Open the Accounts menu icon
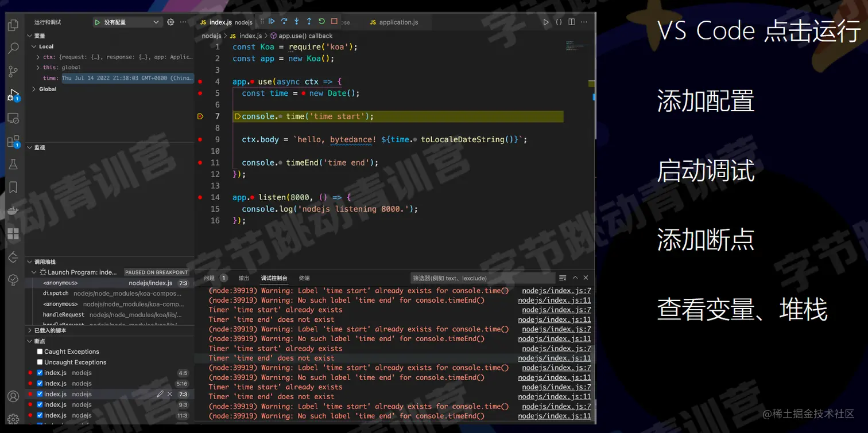Viewport: 868px width, 433px height. 13,396
